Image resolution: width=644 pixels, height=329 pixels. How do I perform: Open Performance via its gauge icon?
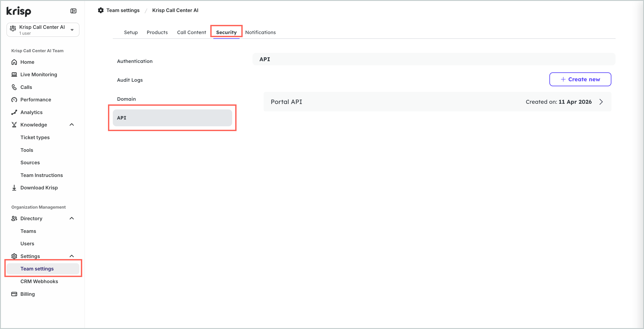[x=14, y=100]
